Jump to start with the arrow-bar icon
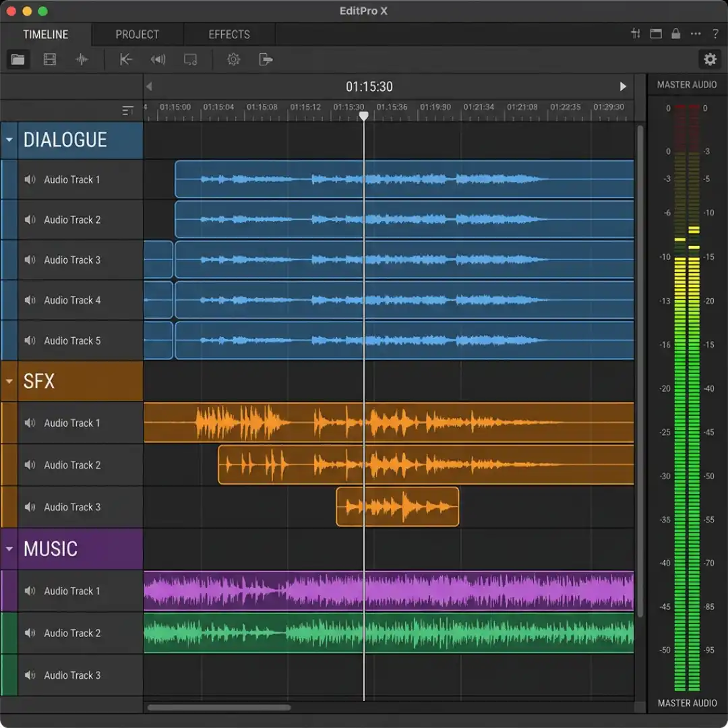 [126, 59]
